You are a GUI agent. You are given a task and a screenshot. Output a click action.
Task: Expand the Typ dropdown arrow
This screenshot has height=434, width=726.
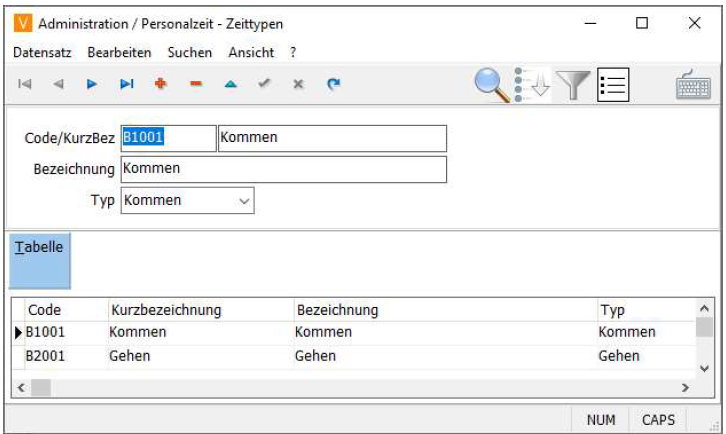(x=244, y=201)
